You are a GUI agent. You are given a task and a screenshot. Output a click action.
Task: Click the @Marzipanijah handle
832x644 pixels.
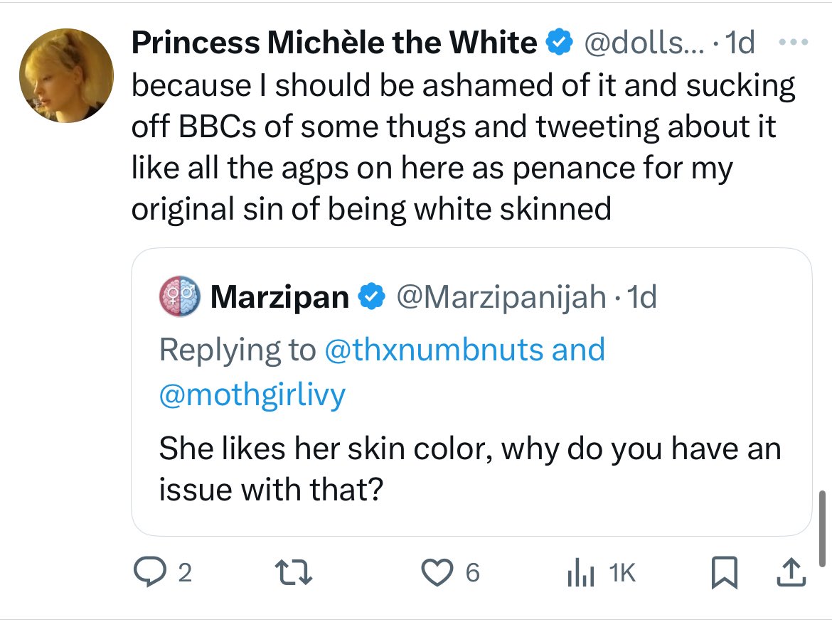(500, 297)
